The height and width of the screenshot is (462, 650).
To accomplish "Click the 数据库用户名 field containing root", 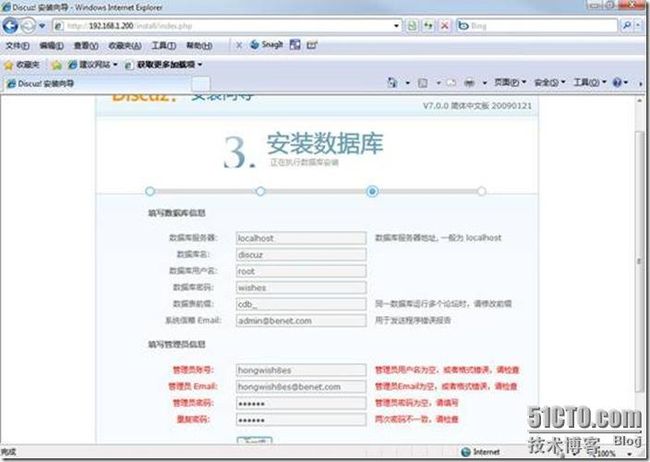I will [x=301, y=271].
